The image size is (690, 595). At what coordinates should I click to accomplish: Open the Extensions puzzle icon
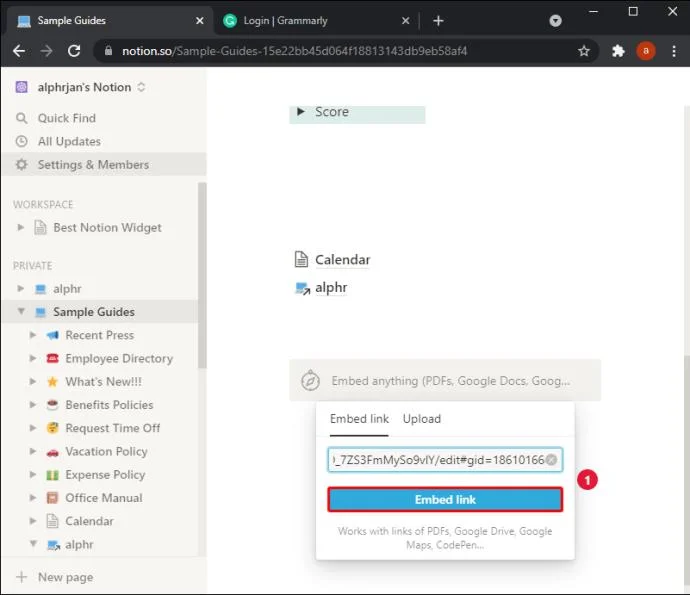coord(618,51)
